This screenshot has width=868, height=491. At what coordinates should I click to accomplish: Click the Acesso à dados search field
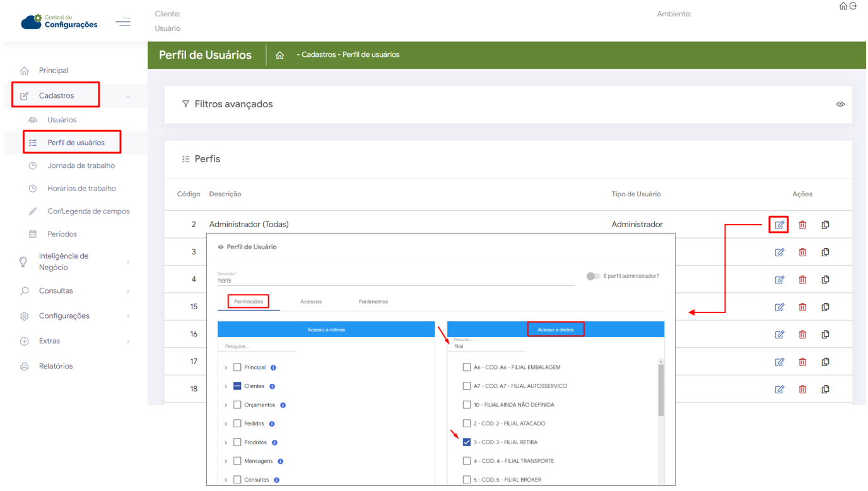pos(486,346)
